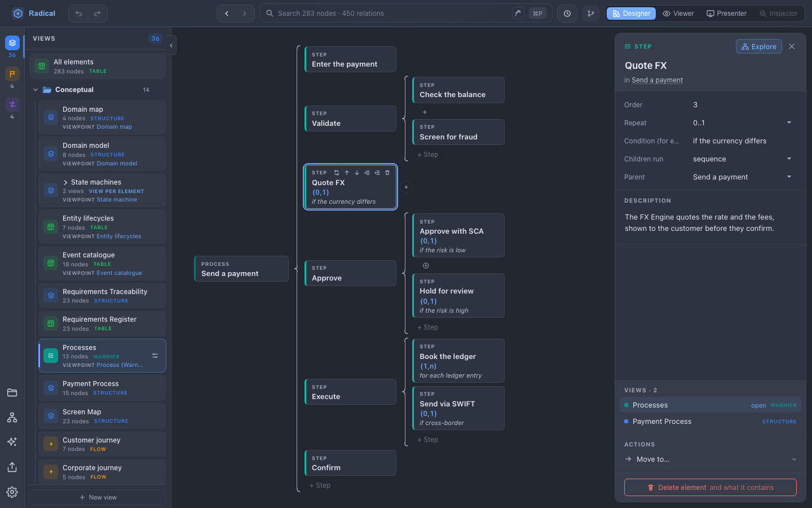Add a step below Screen for fraud

[428, 155]
